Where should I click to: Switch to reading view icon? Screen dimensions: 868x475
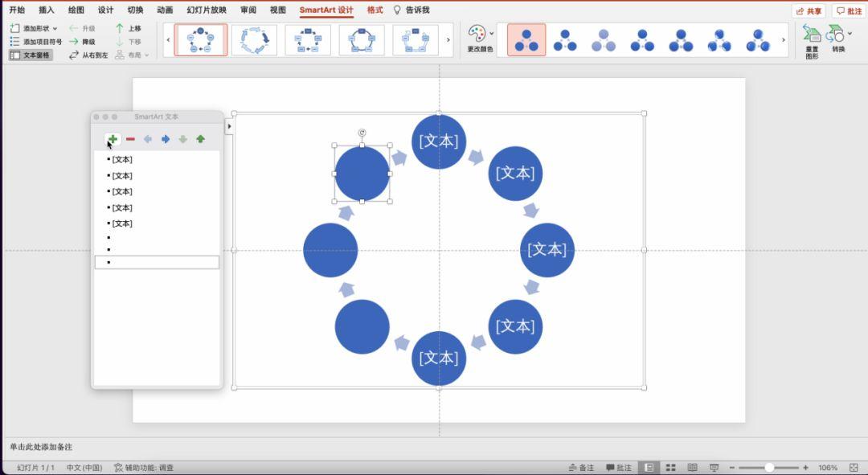693,468
